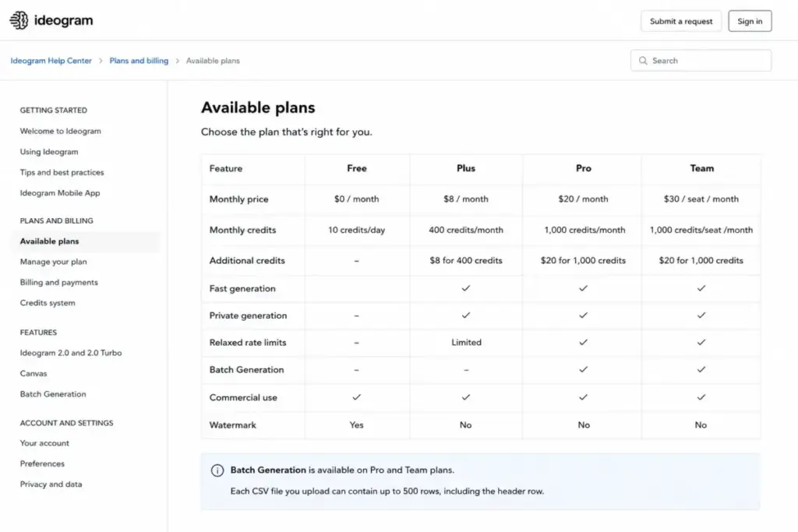Click the chevron after Plans and billing breadcrumb
Viewport: 798px width, 532px height.
(178, 61)
